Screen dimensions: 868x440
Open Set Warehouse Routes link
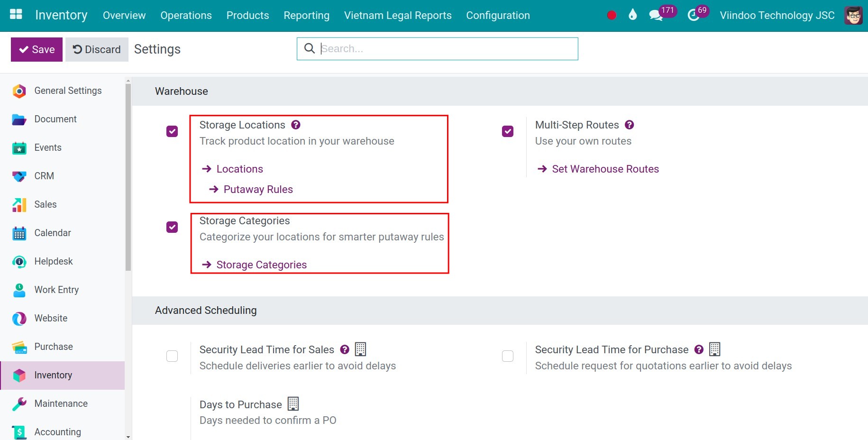[x=598, y=169]
